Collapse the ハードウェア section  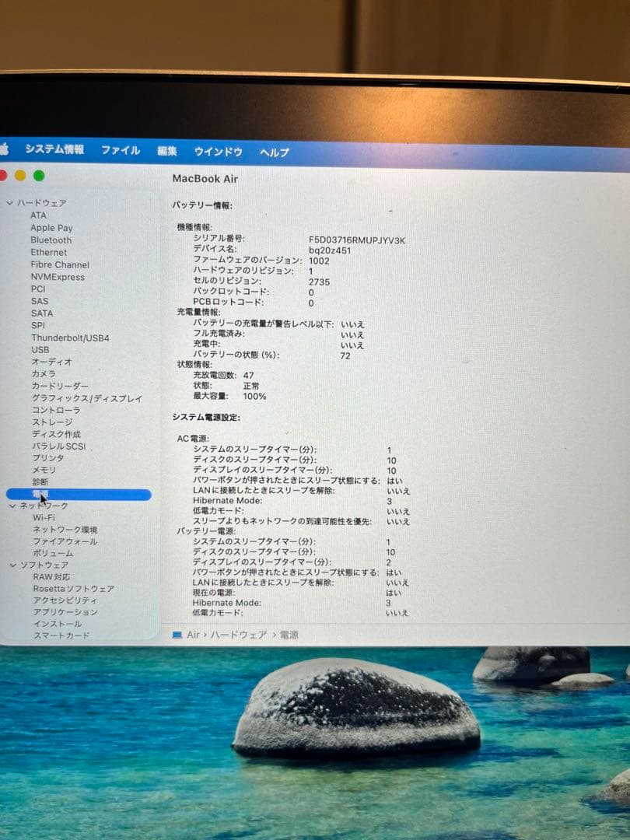[x=9, y=202]
